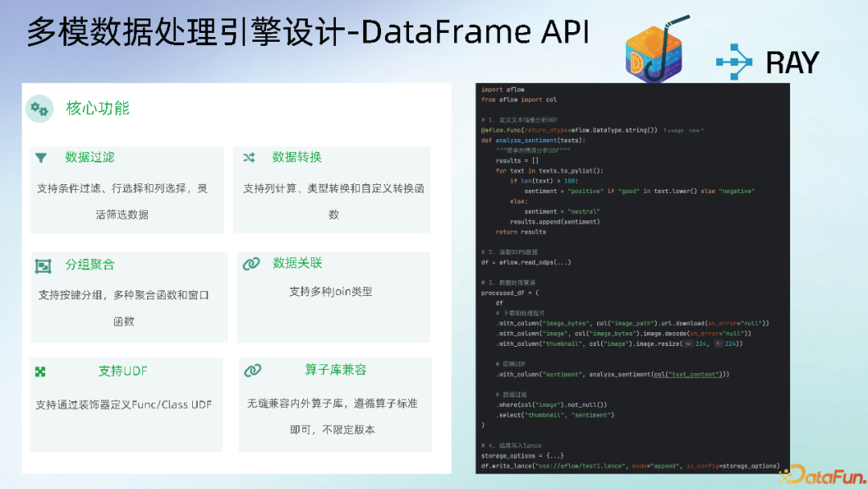This screenshot has height=489, width=868.
Task: Click the link icon beside 数据关联
Action: click(249, 263)
